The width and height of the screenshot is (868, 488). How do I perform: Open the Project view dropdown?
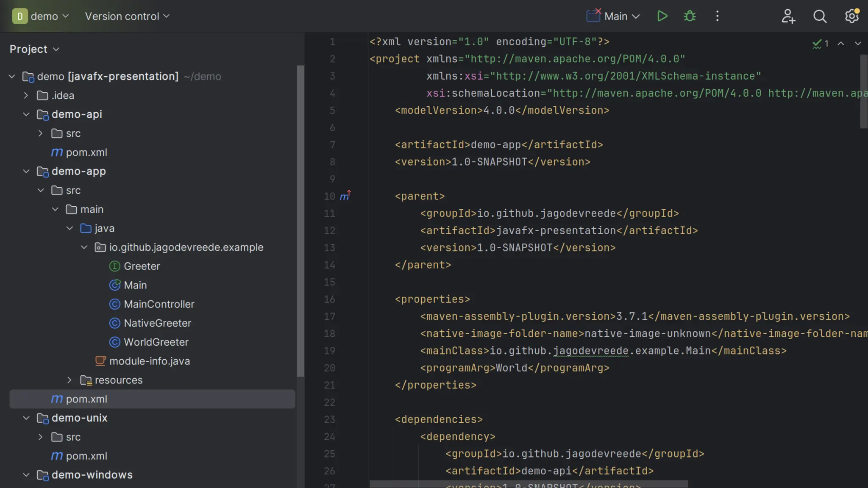(35, 49)
